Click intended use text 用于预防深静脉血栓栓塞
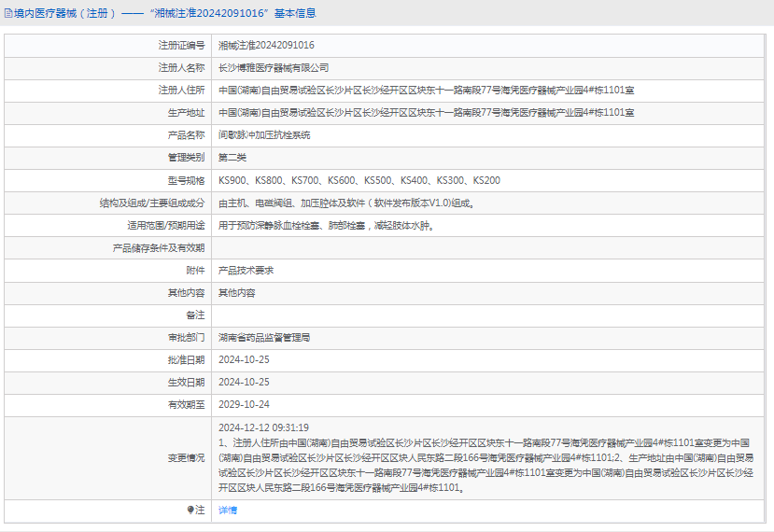Viewport: 774px width, 532px height. (326, 226)
